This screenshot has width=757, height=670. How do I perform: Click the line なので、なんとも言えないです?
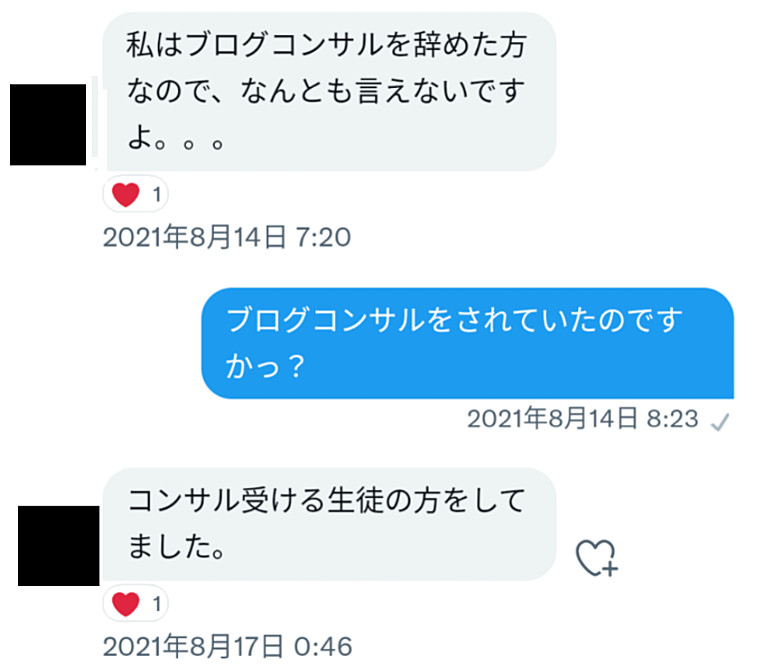326,91
